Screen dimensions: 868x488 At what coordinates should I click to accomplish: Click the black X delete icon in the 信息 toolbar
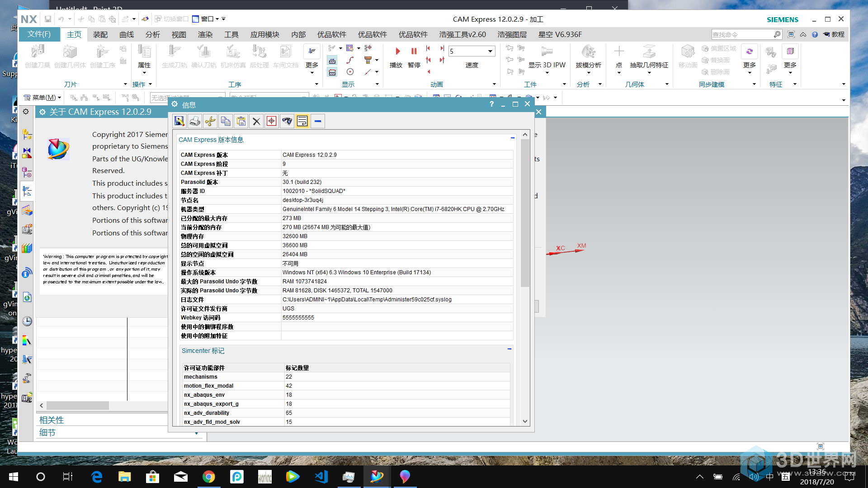[256, 121]
